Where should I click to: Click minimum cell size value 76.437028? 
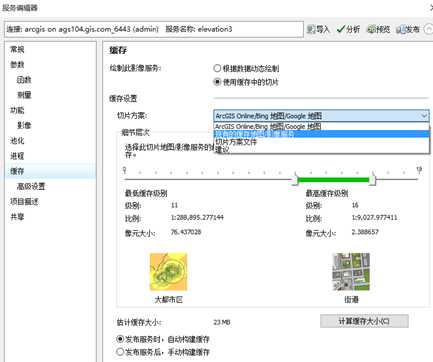(x=186, y=232)
